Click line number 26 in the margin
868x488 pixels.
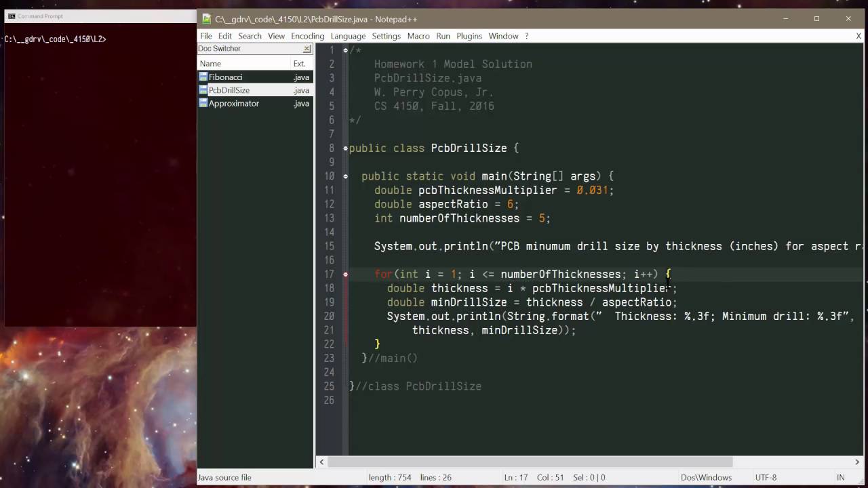(329, 401)
